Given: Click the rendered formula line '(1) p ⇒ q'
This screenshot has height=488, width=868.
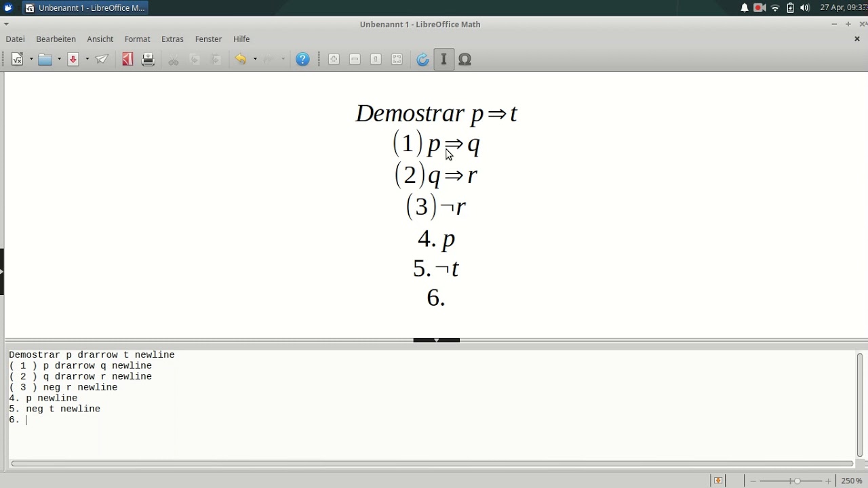Looking at the screenshot, I should [x=436, y=144].
